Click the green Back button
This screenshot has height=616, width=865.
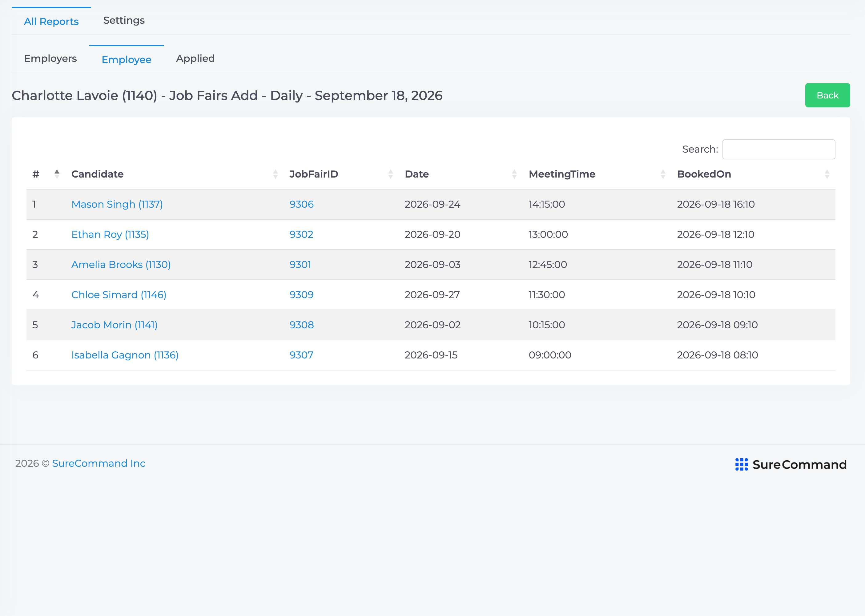click(x=827, y=95)
